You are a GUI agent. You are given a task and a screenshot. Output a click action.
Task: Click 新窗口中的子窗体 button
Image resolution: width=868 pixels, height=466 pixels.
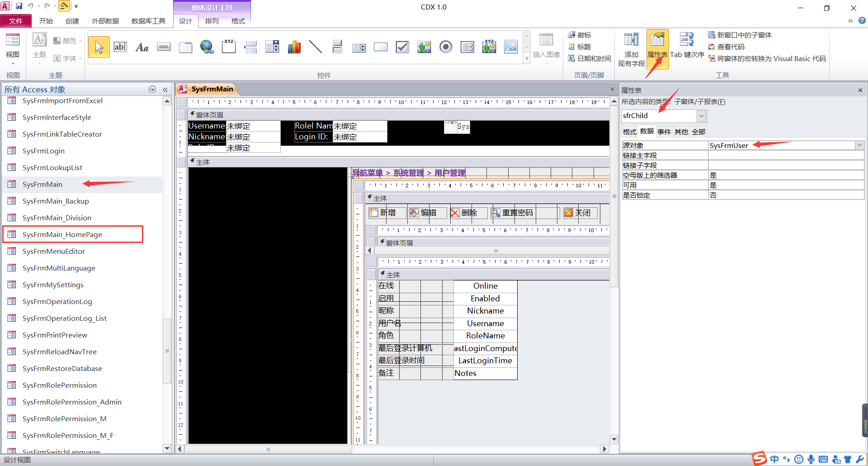click(740, 35)
